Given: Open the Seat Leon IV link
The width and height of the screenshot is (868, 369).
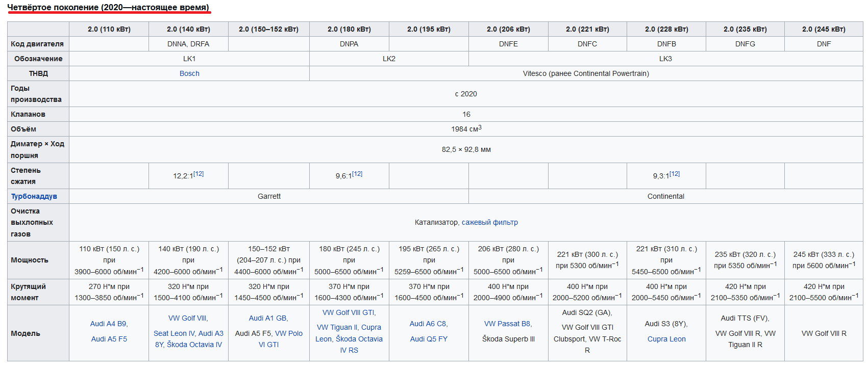Looking at the screenshot, I should (x=175, y=333).
